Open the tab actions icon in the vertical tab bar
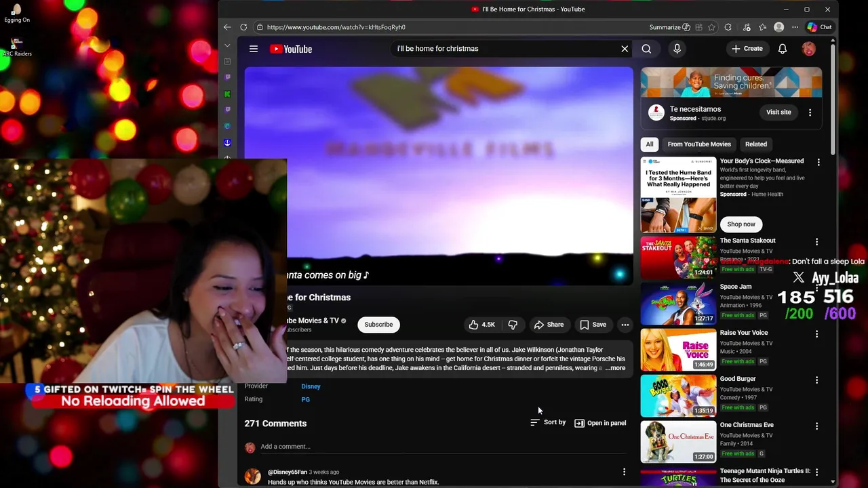868x488 pixels. click(227, 62)
